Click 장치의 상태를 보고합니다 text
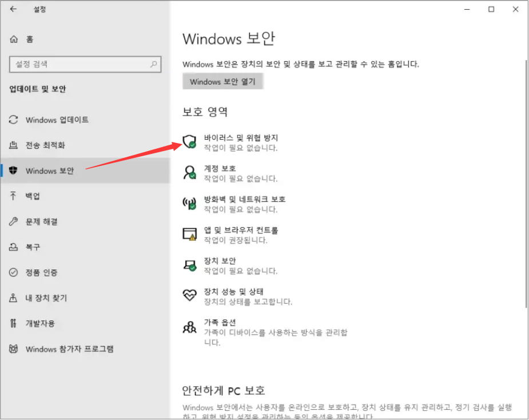529x420 pixels. pos(248,302)
